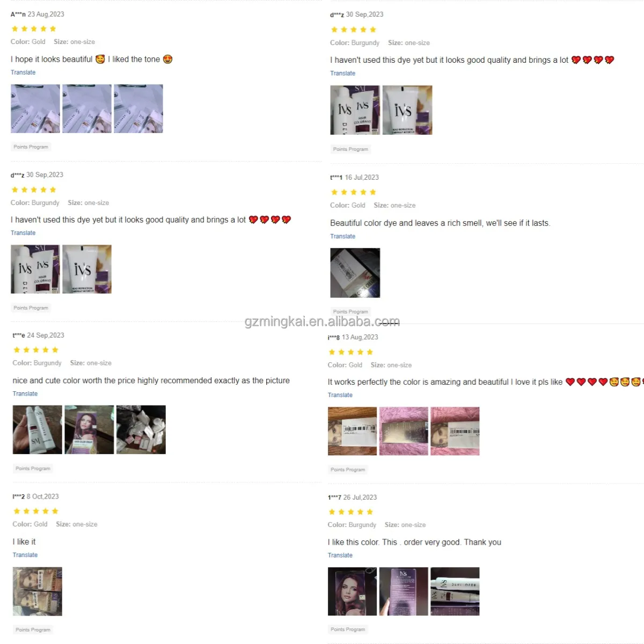Open the box photo in t***1's review

[355, 273]
